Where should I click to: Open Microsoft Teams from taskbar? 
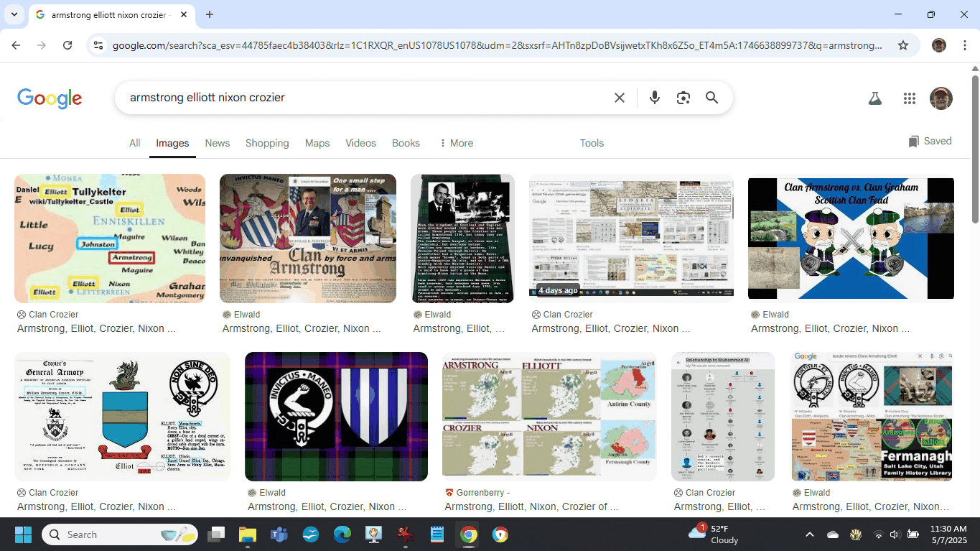click(x=279, y=534)
